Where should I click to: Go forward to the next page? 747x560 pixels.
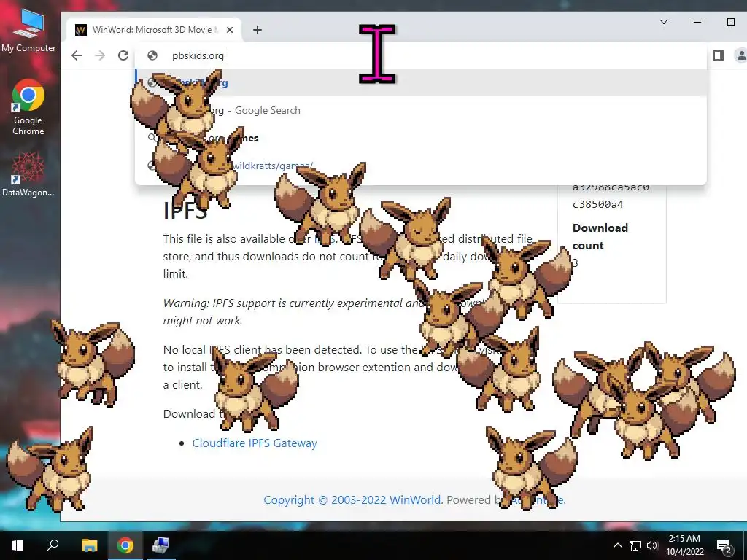tap(99, 55)
